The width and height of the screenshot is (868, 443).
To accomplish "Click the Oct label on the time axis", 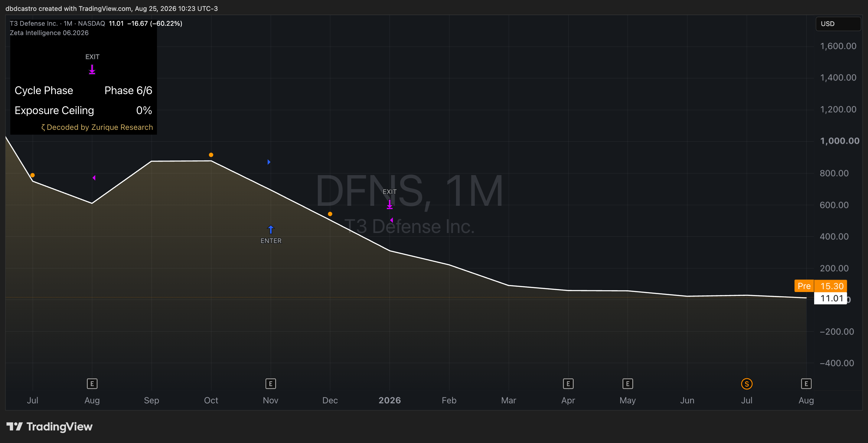I will (x=211, y=401).
